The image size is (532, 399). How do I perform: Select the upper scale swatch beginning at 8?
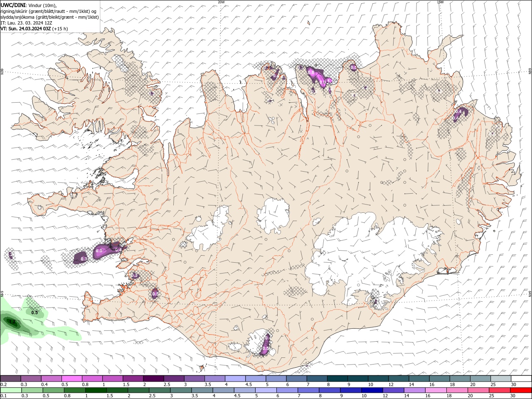(337, 379)
